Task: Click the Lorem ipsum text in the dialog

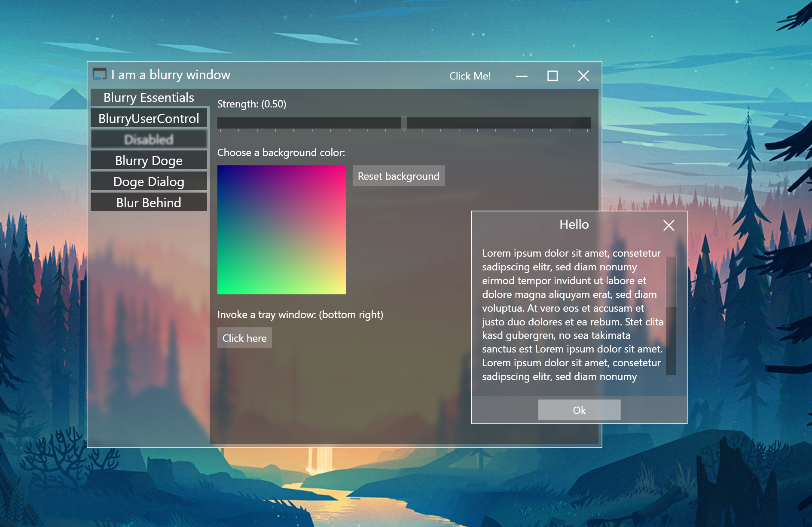Action: 573,315
